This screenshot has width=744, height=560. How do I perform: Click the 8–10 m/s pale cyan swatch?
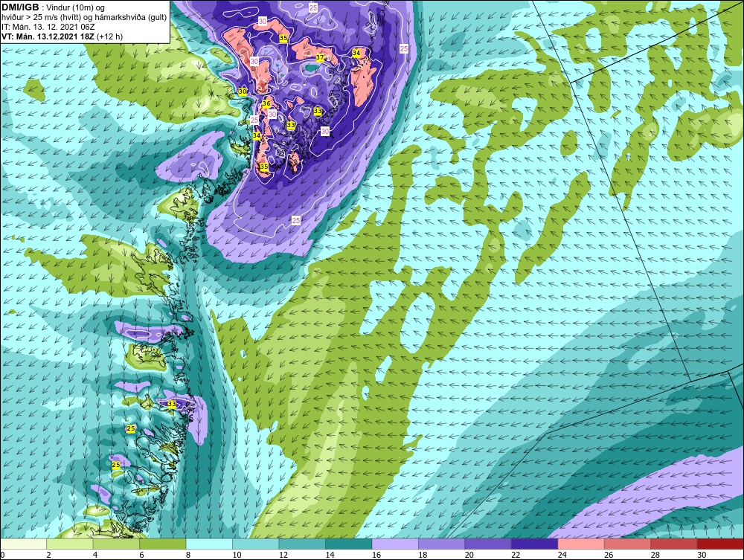[x=209, y=544]
